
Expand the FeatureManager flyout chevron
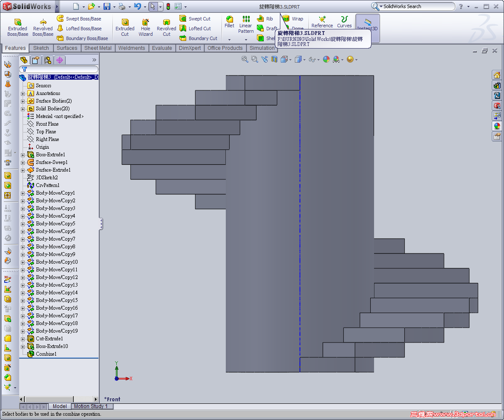point(94,60)
